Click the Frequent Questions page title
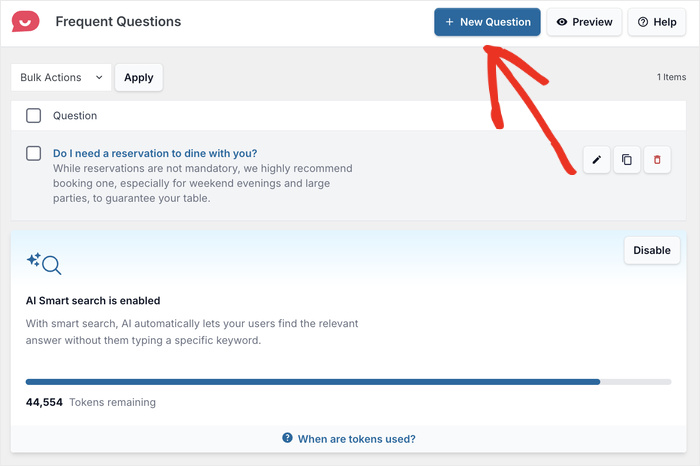 tap(118, 21)
